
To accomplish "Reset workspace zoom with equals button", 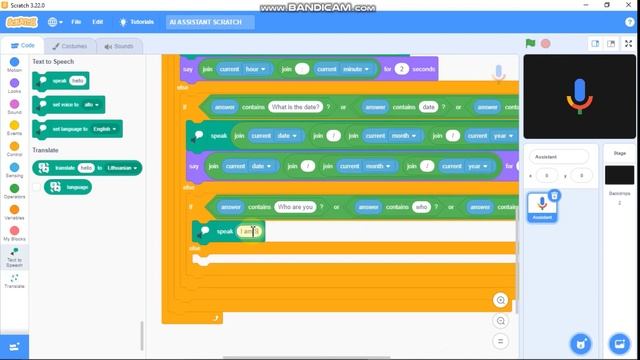I will 500,341.
